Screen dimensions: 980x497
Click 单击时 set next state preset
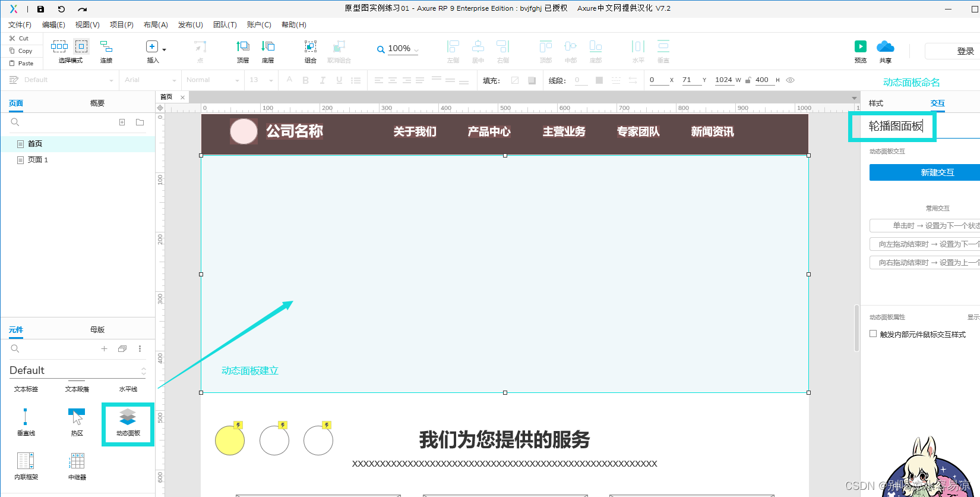pyautogui.click(x=925, y=226)
